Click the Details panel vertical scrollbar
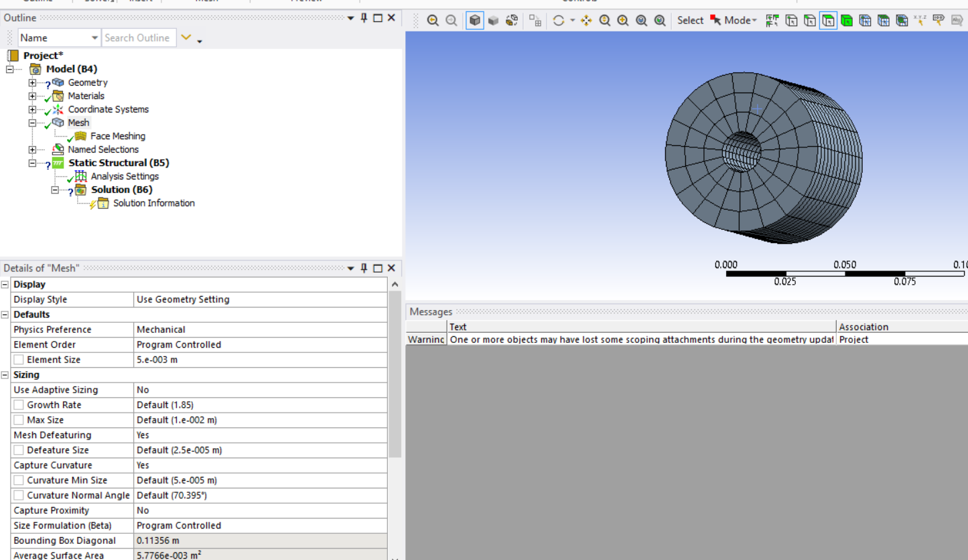 [395, 375]
